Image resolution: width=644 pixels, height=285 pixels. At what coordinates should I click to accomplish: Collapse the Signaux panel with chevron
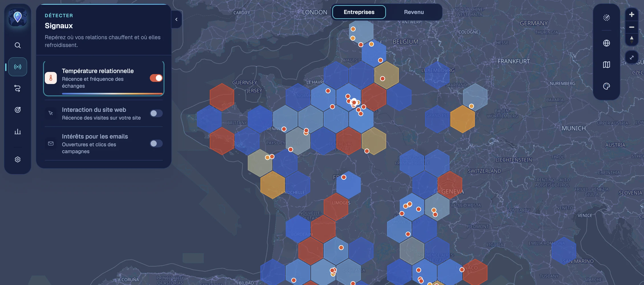click(176, 19)
